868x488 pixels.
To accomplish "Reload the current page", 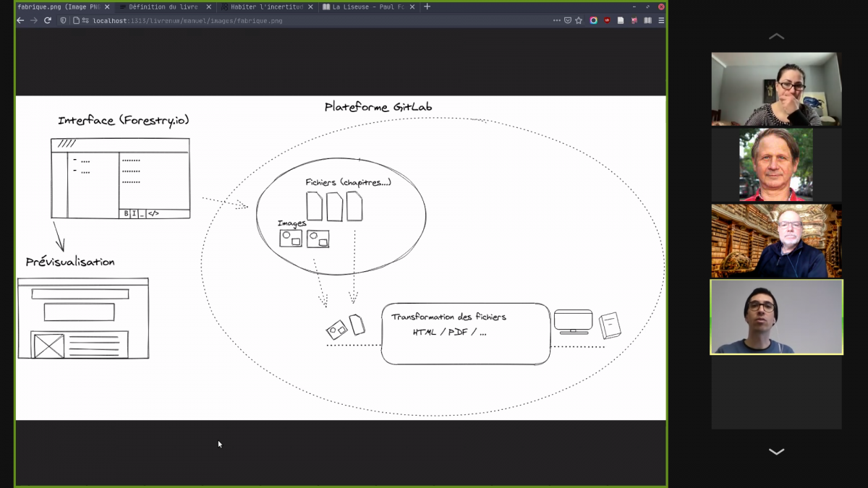I will click(x=48, y=21).
